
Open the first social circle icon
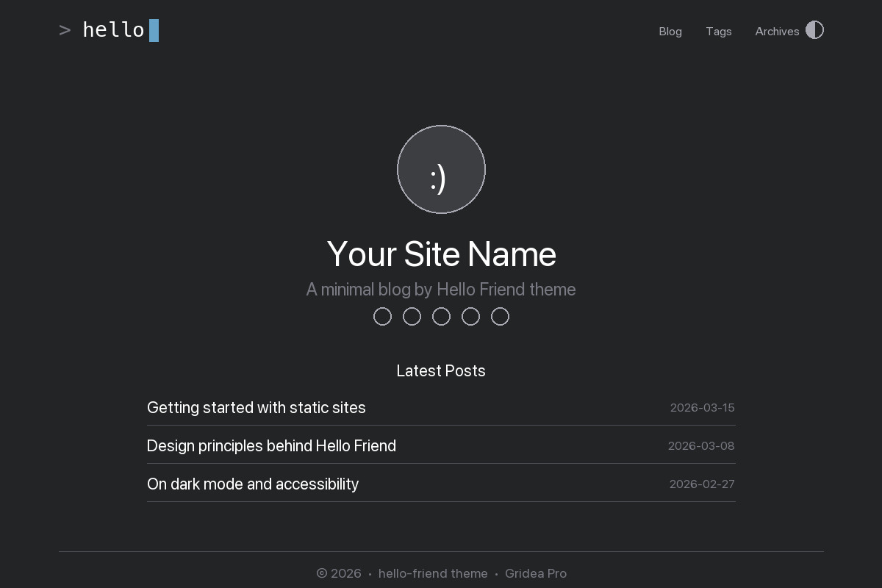click(382, 316)
